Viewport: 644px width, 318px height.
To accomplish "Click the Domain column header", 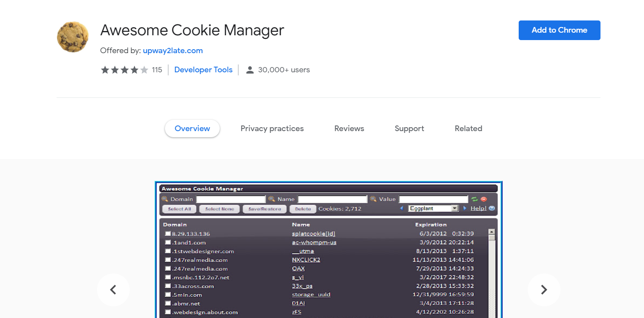I will [175, 225].
